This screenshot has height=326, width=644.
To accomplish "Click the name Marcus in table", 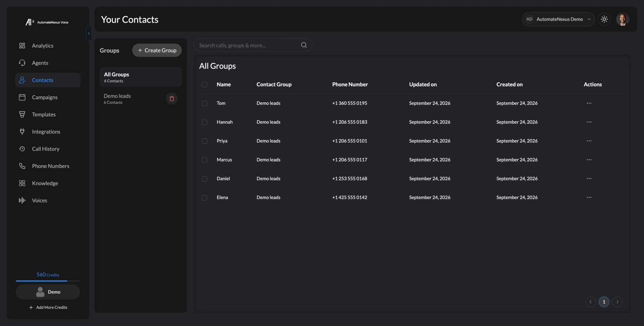I will pos(224,160).
